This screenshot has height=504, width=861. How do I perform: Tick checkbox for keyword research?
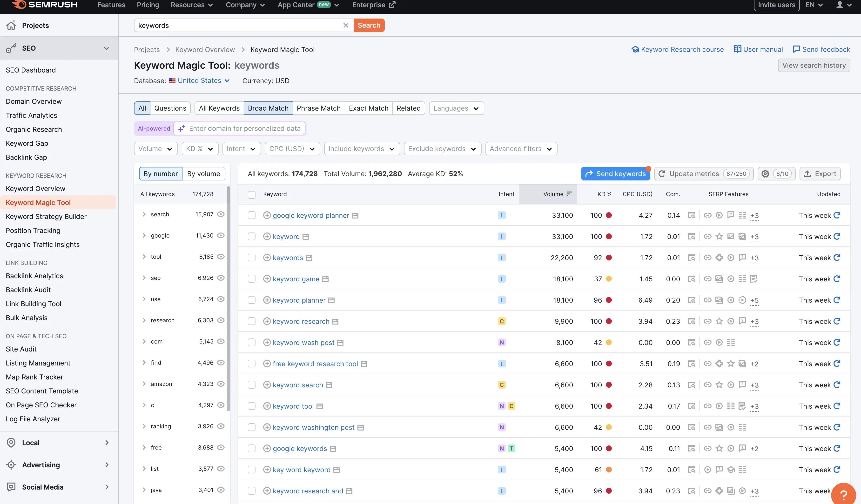tap(252, 321)
